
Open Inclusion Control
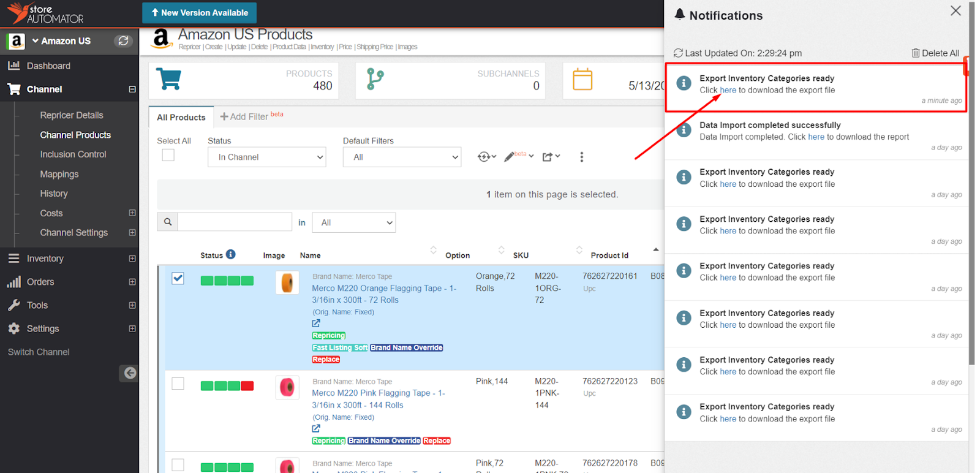(x=73, y=154)
